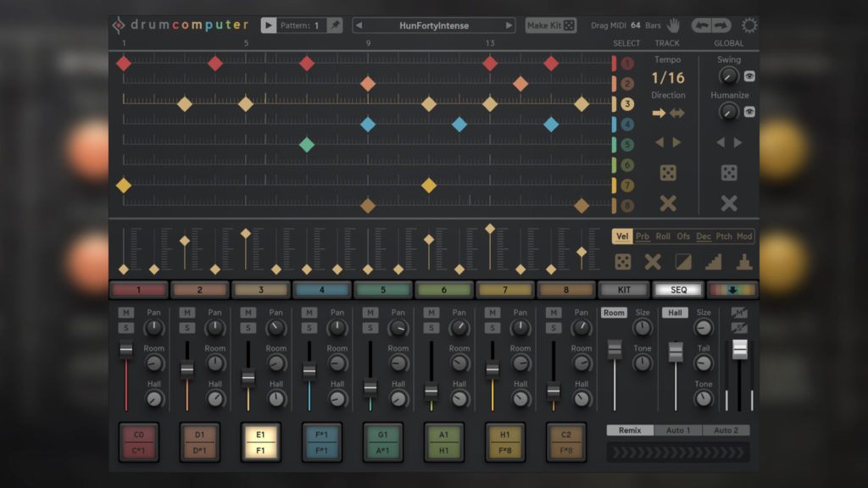Image resolution: width=868 pixels, height=488 pixels.
Task: Shift global pattern left
Action: (721, 142)
